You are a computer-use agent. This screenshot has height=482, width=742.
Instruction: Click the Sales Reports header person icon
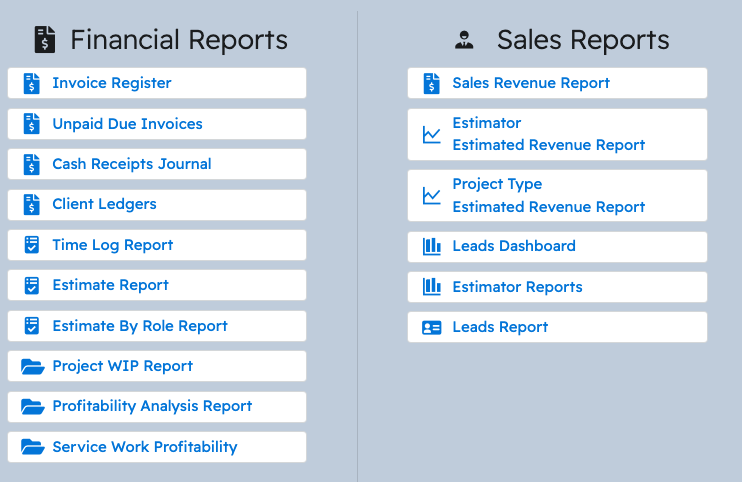pos(464,40)
